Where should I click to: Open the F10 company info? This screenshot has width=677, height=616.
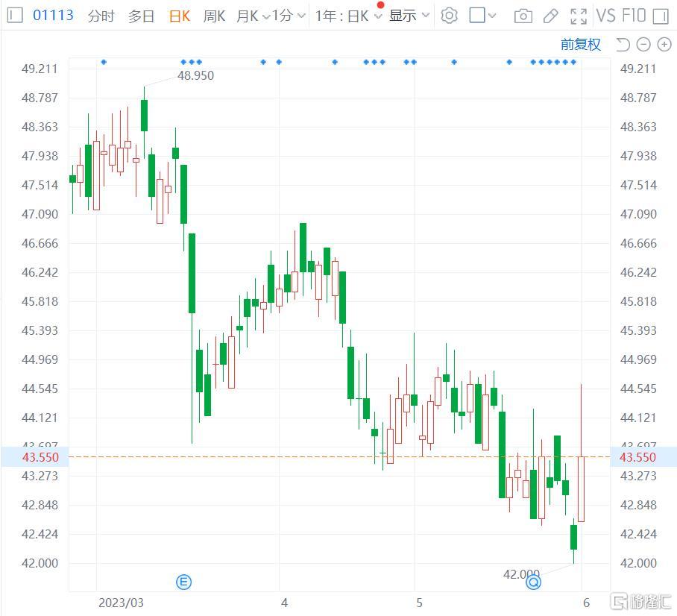pos(634,16)
